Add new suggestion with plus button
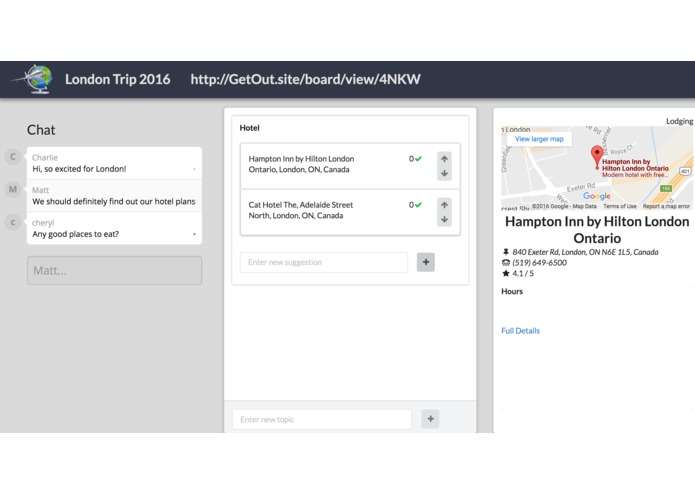This screenshot has width=695, height=494. (426, 262)
